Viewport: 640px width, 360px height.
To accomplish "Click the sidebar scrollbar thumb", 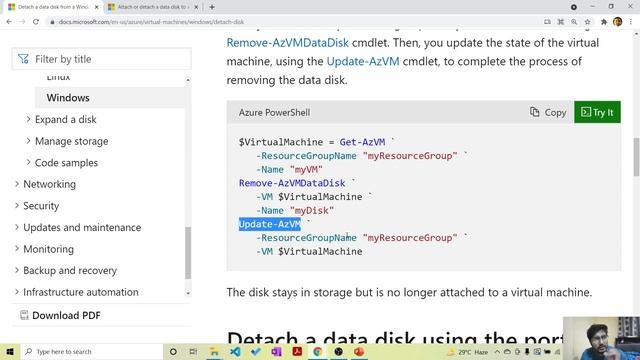I will pos(188,253).
